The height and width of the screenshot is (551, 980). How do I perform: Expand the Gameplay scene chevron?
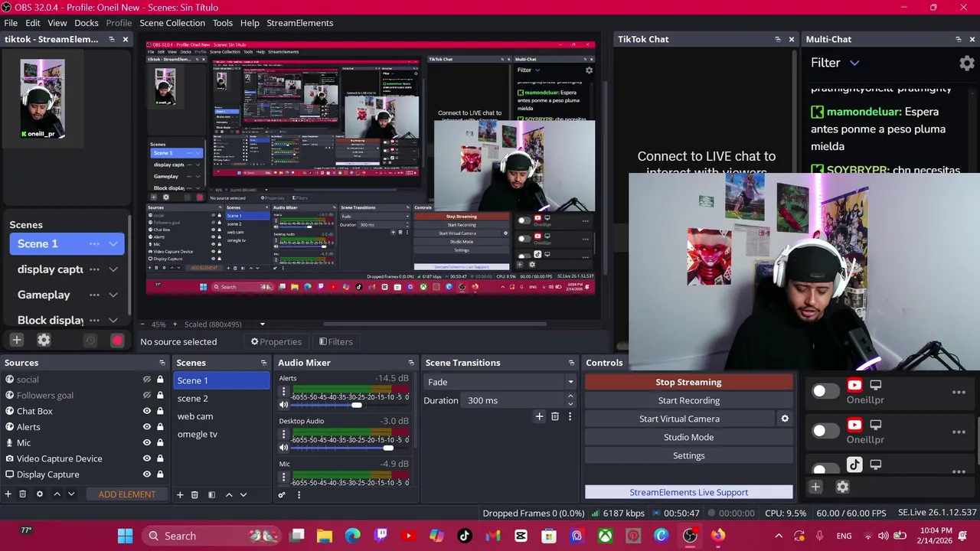(x=113, y=295)
